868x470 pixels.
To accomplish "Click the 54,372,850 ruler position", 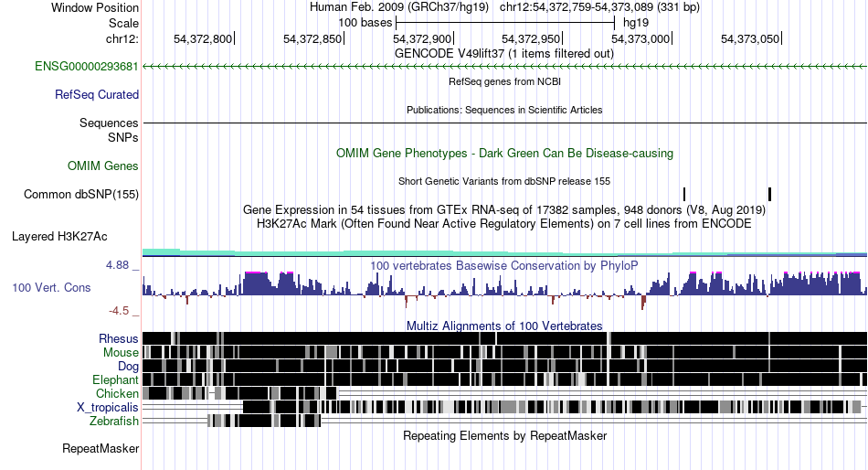I will pos(312,38).
